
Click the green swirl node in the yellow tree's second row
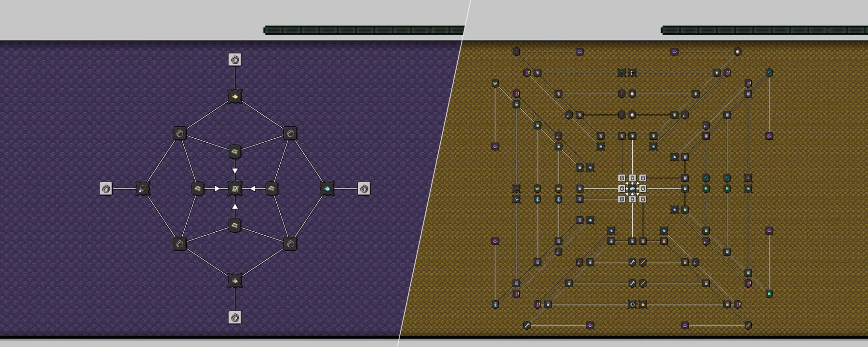(622, 73)
